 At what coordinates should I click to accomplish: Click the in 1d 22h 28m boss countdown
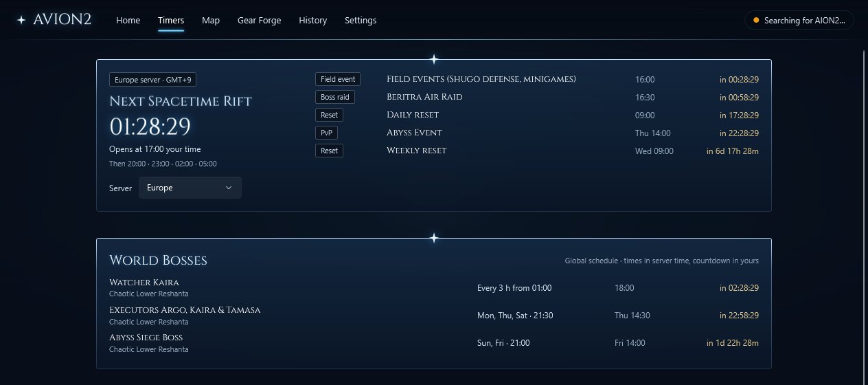[733, 343]
